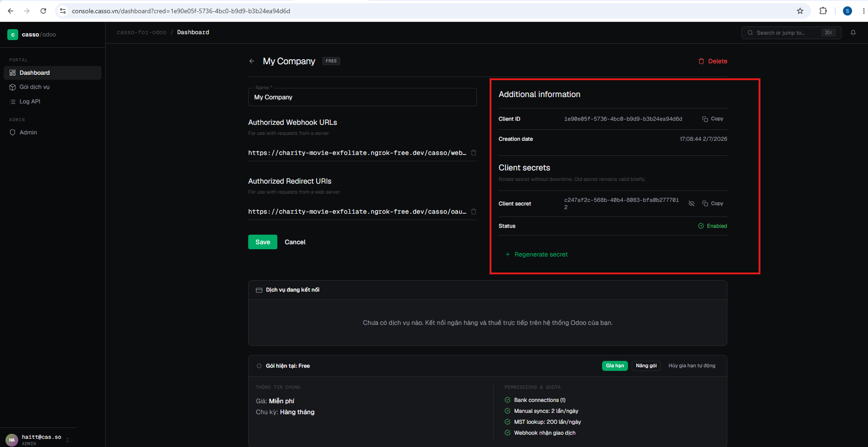The width and height of the screenshot is (868, 447).
Task: Click the webhook URL text
Action: [x=357, y=153]
